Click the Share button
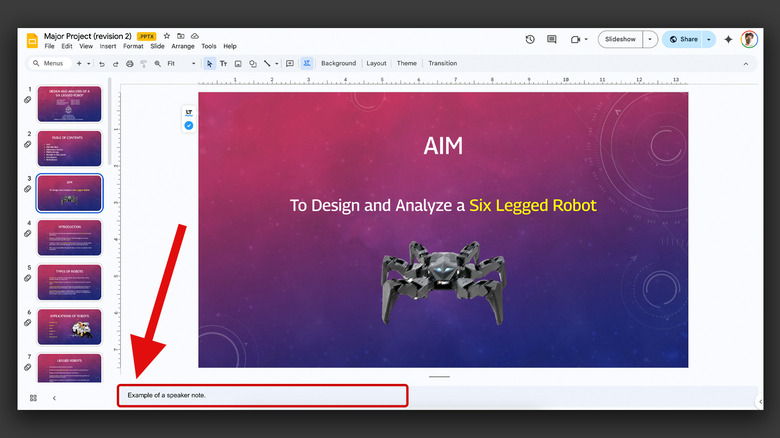The image size is (780, 438). (x=682, y=39)
